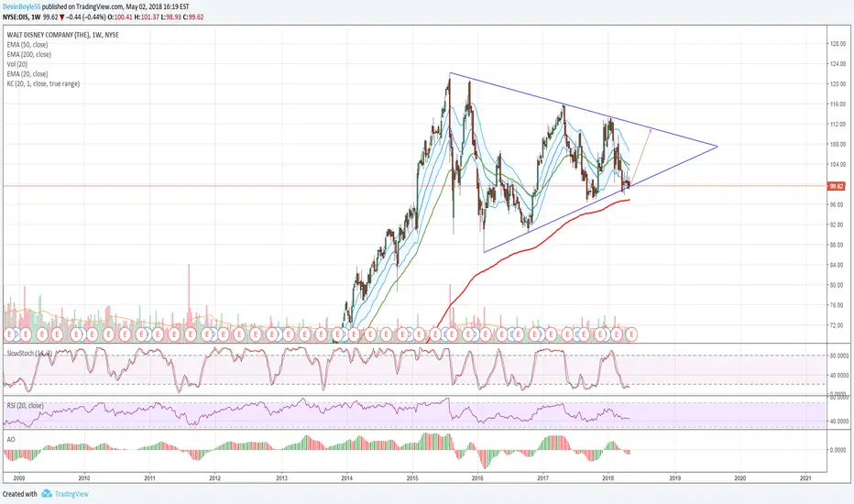Click the 72.00 price axis label
This screenshot has width=854, height=504.
(x=836, y=325)
